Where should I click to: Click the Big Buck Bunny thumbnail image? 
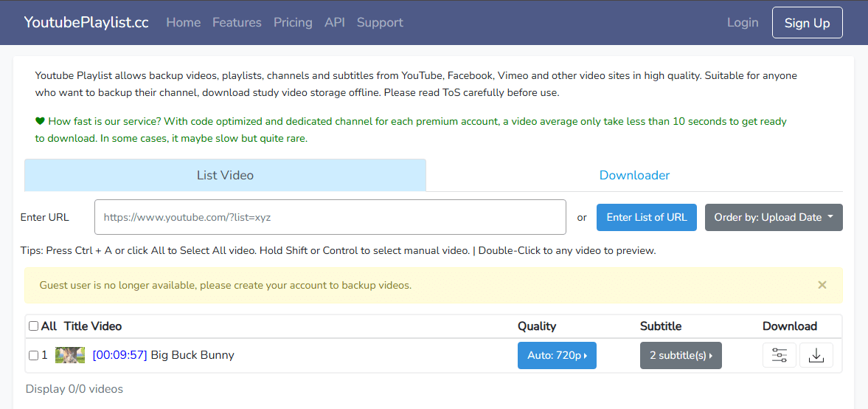click(x=70, y=355)
